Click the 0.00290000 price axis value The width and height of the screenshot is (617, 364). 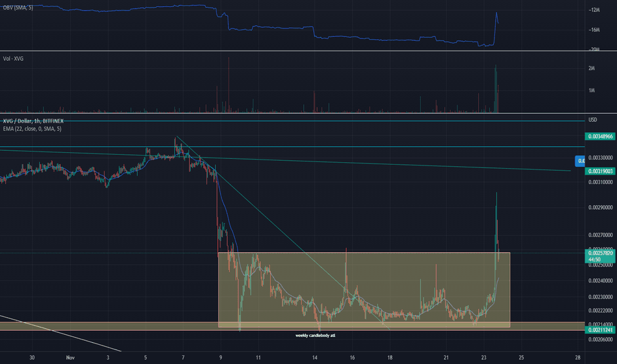tap(600, 207)
